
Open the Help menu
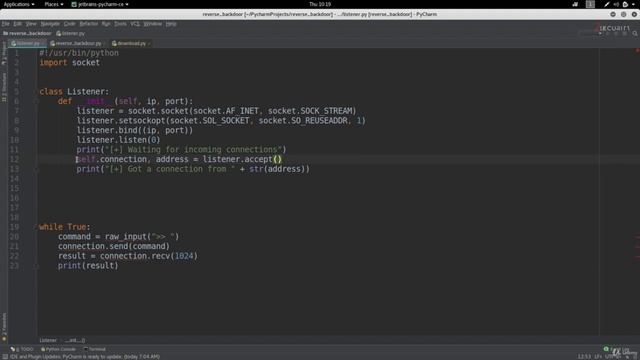[x=171, y=24]
